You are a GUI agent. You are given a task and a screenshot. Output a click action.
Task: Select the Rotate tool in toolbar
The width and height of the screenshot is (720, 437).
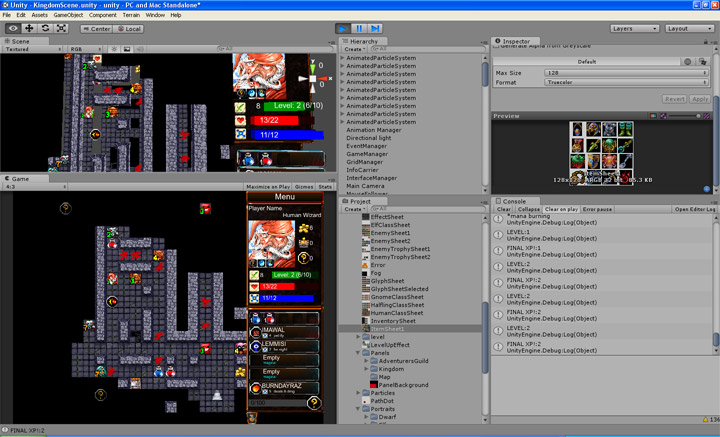click(45, 28)
